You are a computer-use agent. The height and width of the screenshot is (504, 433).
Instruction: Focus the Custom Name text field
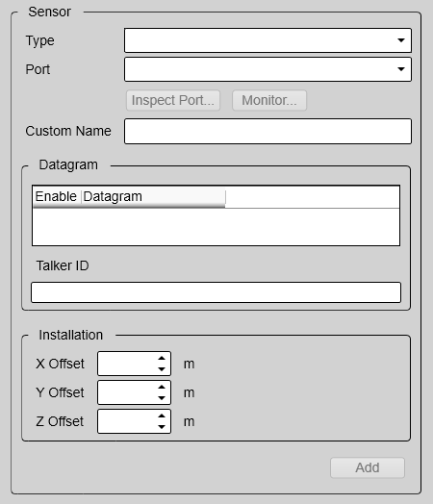tap(267, 131)
